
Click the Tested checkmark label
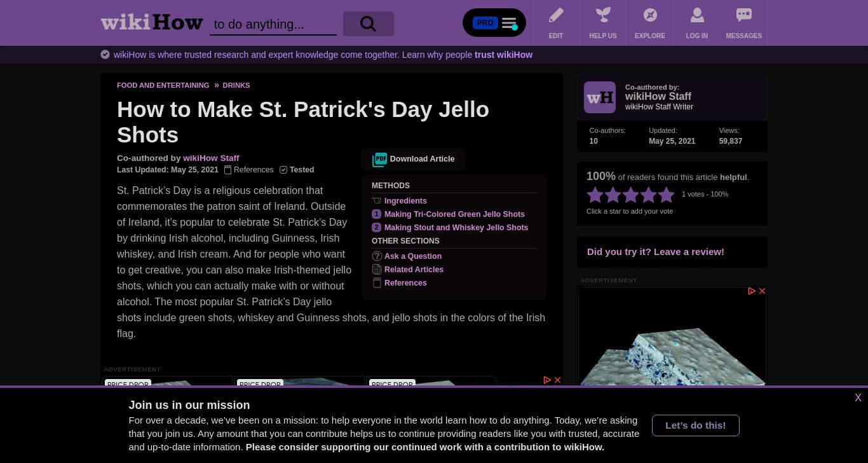click(x=297, y=170)
